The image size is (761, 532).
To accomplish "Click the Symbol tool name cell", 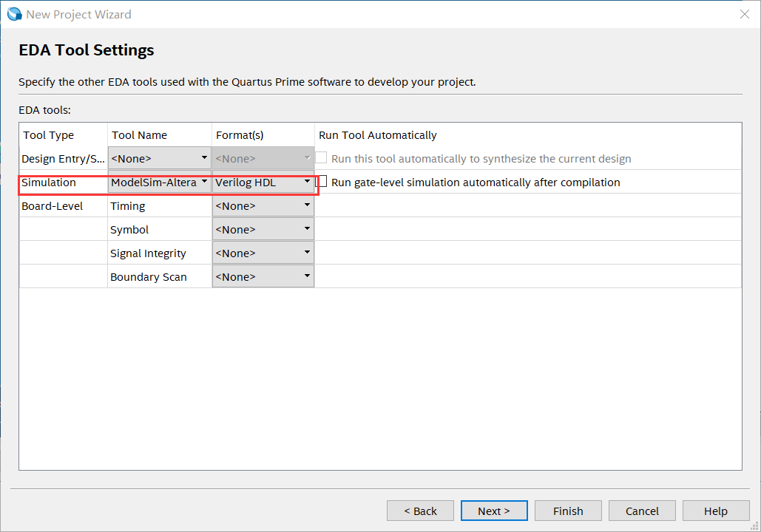I will (x=159, y=229).
